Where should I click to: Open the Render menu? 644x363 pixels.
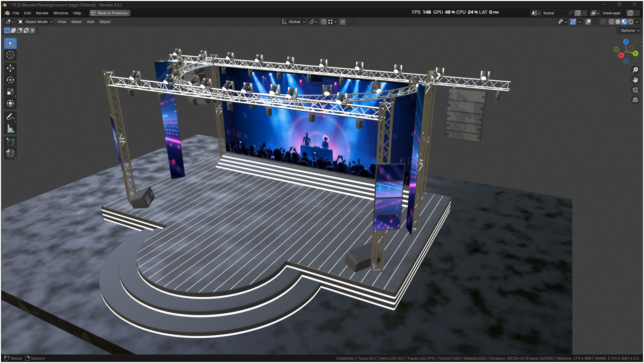click(x=42, y=13)
